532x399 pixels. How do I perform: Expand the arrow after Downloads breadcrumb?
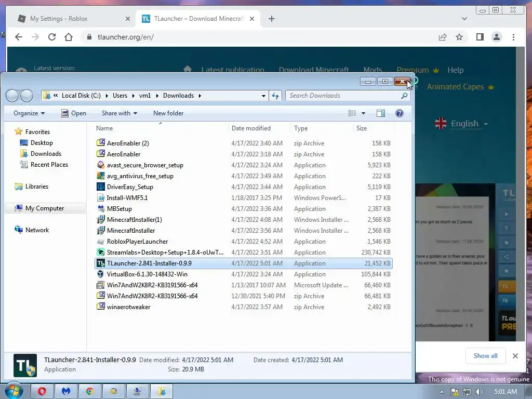pos(200,96)
